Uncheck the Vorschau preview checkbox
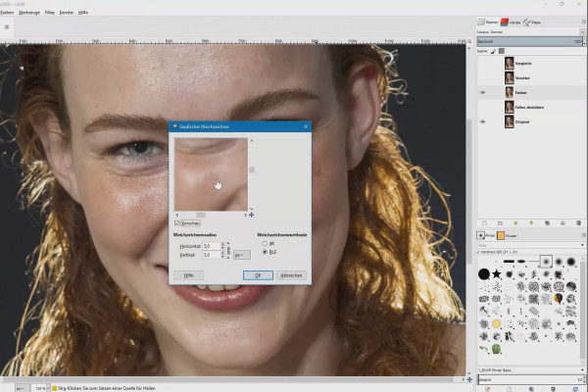 point(177,223)
